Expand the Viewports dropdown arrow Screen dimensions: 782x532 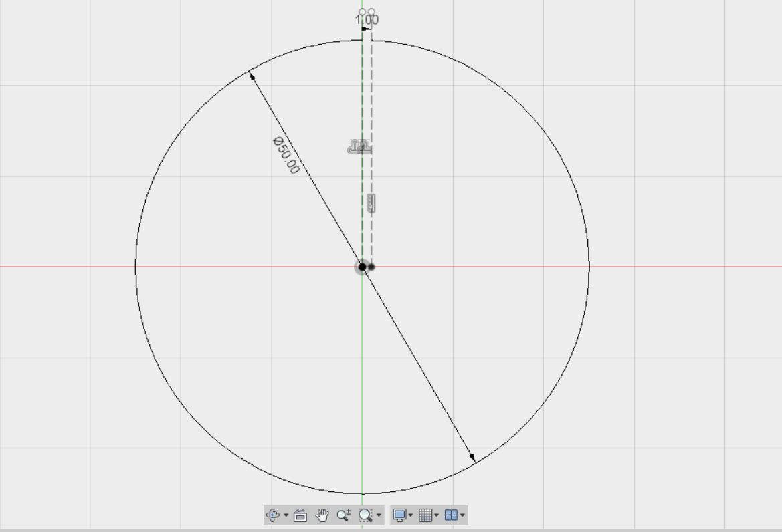click(x=462, y=515)
